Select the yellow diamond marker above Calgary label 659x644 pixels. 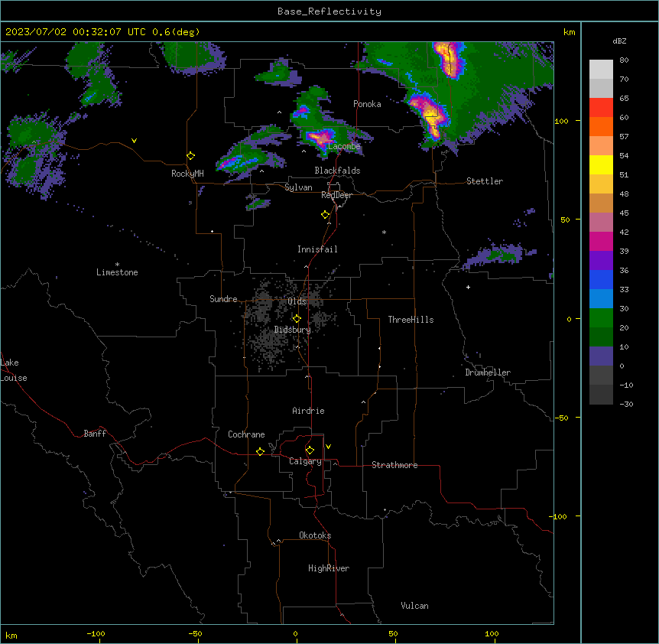pyautogui.click(x=310, y=450)
